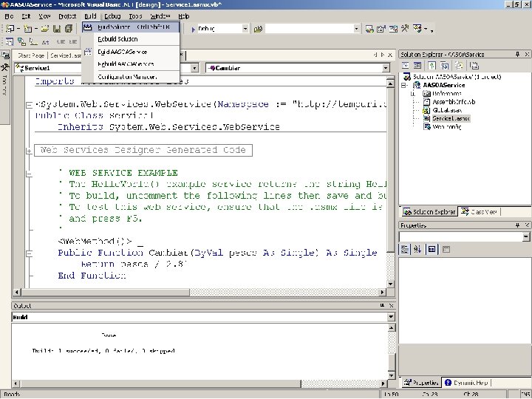
Task: Choose Rebuild AASOAService menu entry
Action: pos(131,64)
